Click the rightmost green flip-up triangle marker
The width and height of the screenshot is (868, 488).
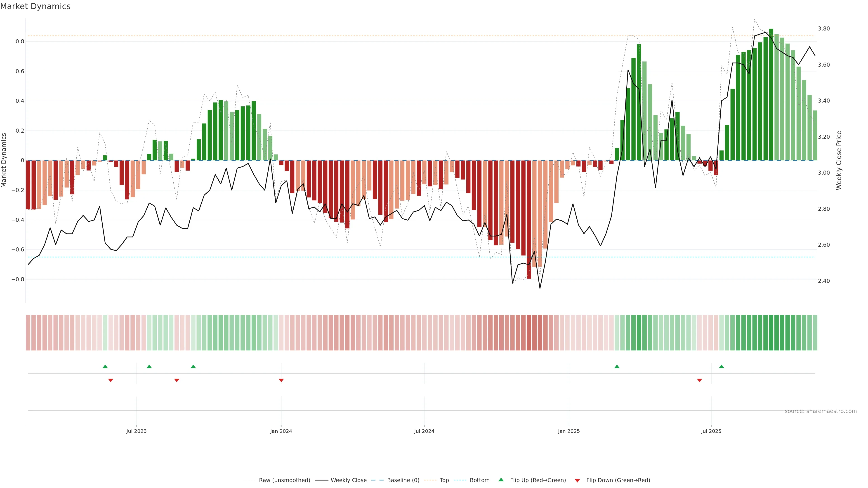tap(722, 366)
